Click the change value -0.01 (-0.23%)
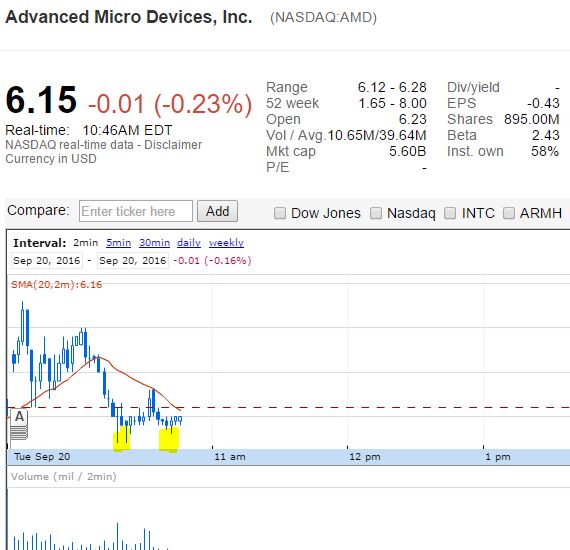The height and width of the screenshot is (550, 570). pyautogui.click(x=170, y=104)
